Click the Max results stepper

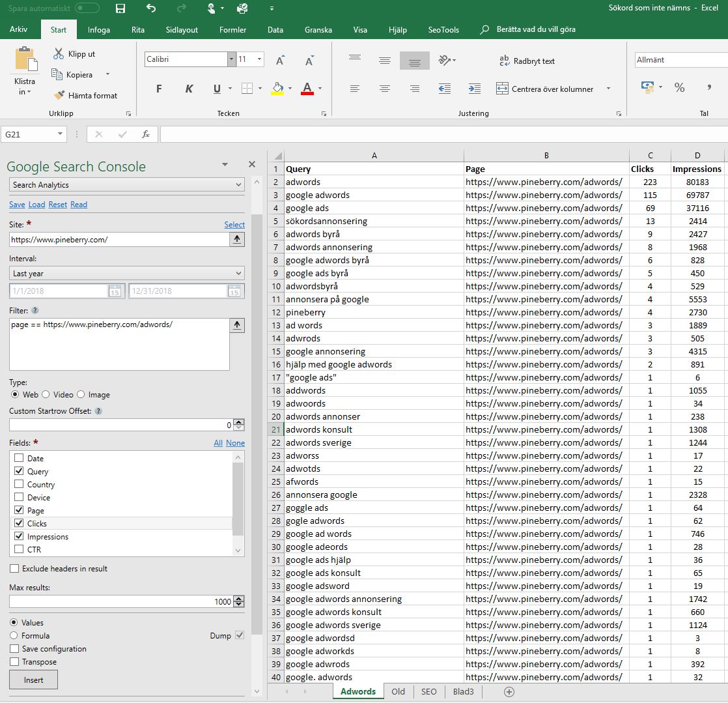(x=238, y=601)
